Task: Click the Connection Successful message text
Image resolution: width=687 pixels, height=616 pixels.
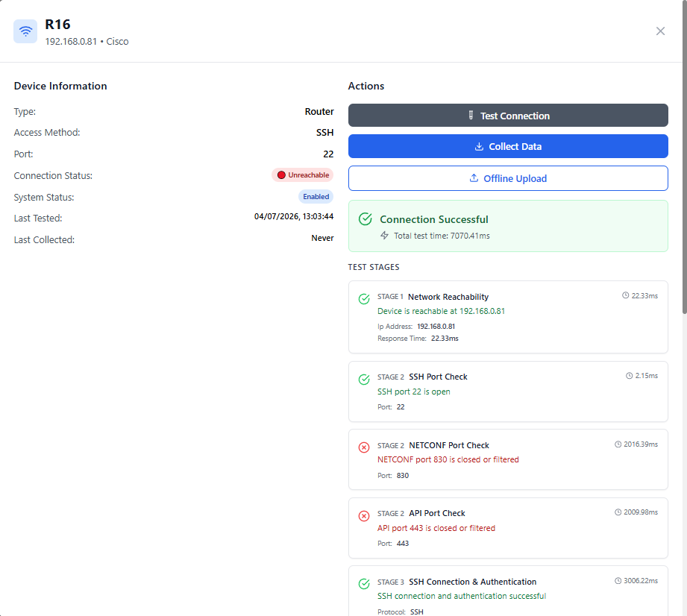Action: click(433, 219)
